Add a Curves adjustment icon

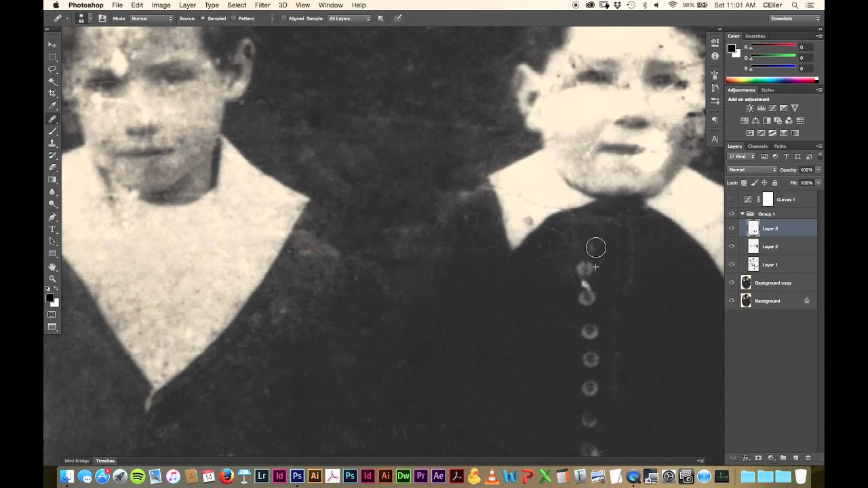coord(772,108)
